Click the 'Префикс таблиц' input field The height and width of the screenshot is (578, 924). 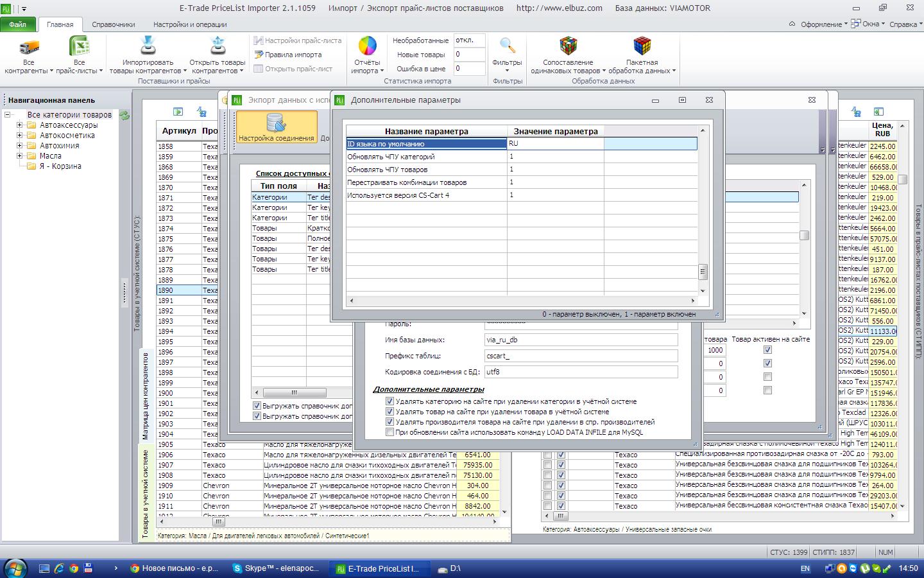[581, 356]
